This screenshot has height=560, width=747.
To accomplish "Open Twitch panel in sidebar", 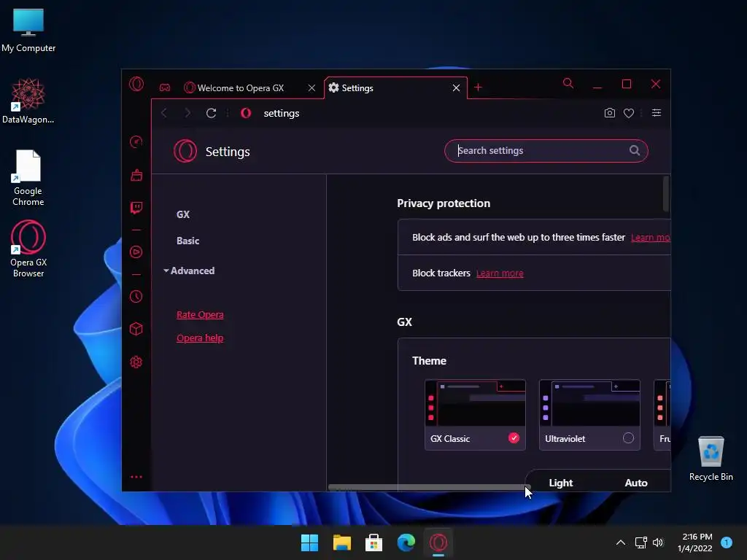I will [136, 208].
